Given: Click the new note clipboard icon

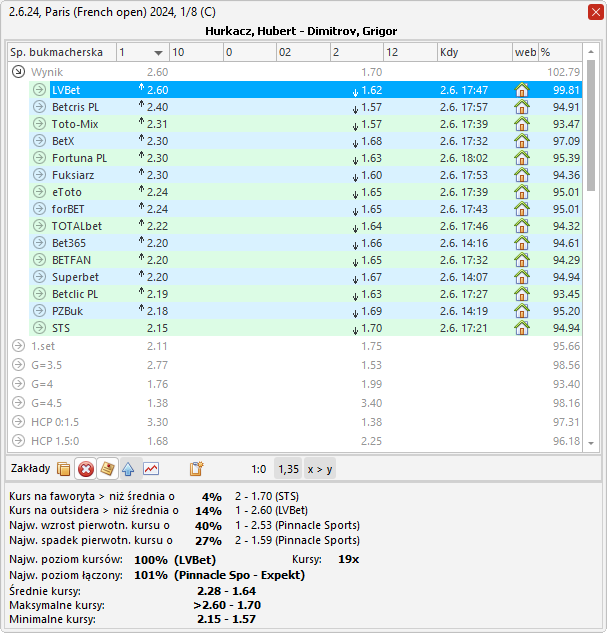Looking at the screenshot, I should click(196, 468).
